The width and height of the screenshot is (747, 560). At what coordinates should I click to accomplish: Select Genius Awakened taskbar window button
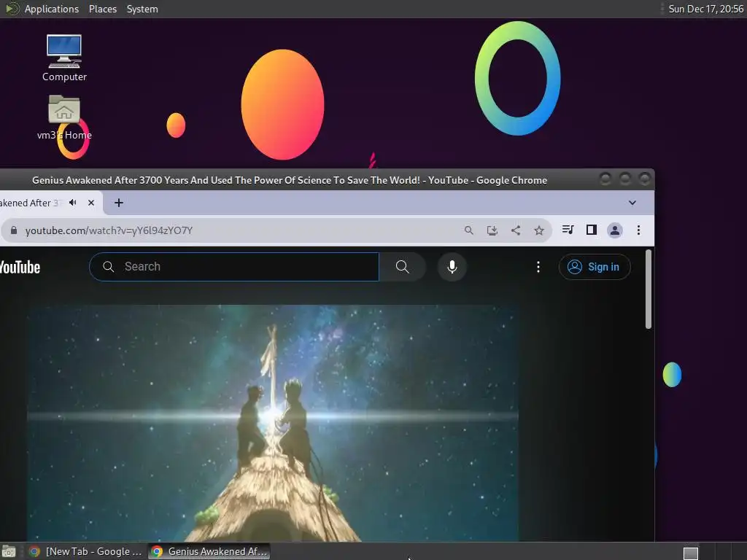(209, 551)
